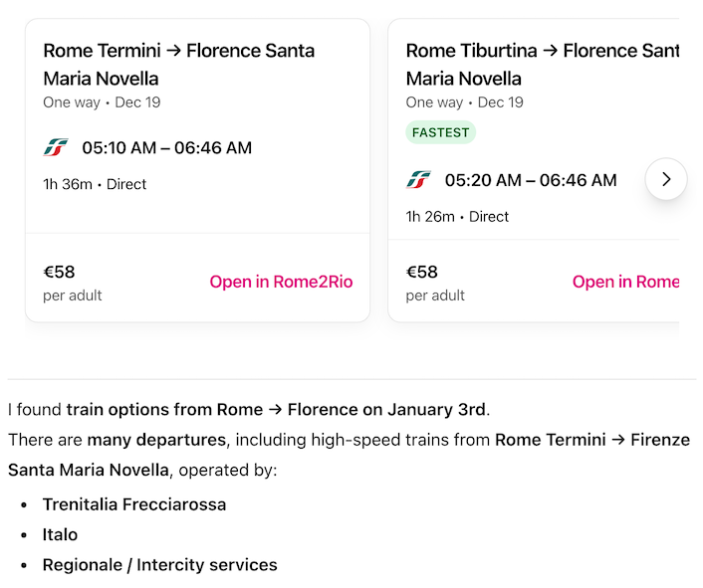Select the Rome Termini → Florence card title

179,64
